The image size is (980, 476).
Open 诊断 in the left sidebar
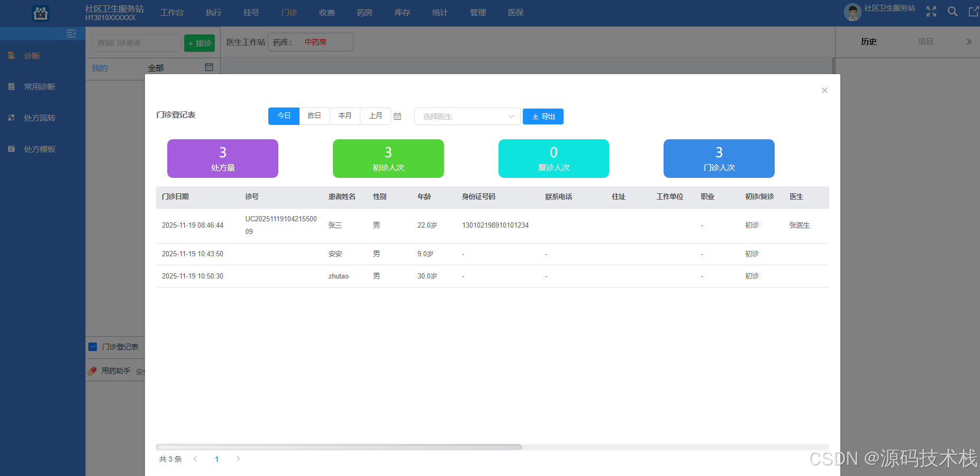point(32,56)
